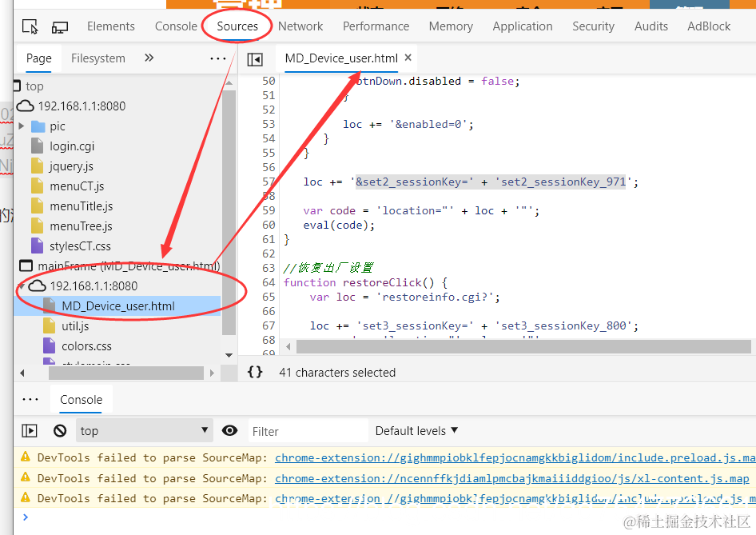Toggle the live expression eye icon

(229, 430)
